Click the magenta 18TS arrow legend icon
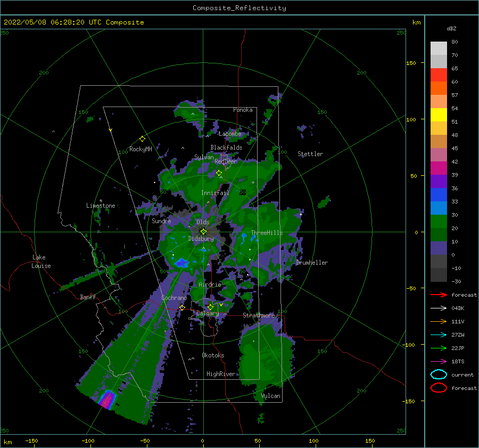The height and width of the screenshot is (448, 479). click(x=439, y=362)
